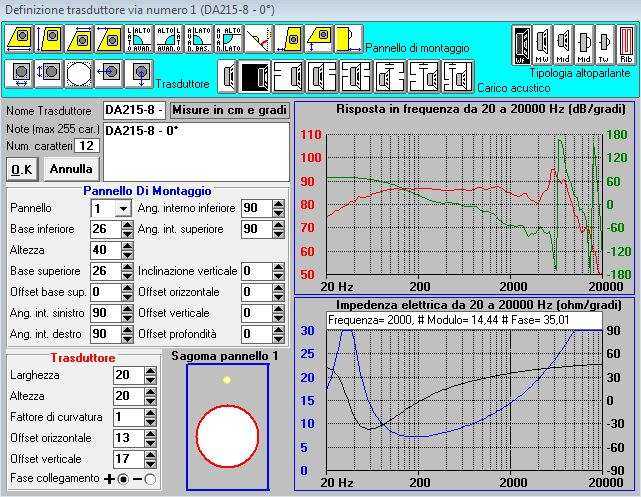Click the transducer Offset orizzontale field showing 13
Screen dimensions: 641x497
coord(128,438)
